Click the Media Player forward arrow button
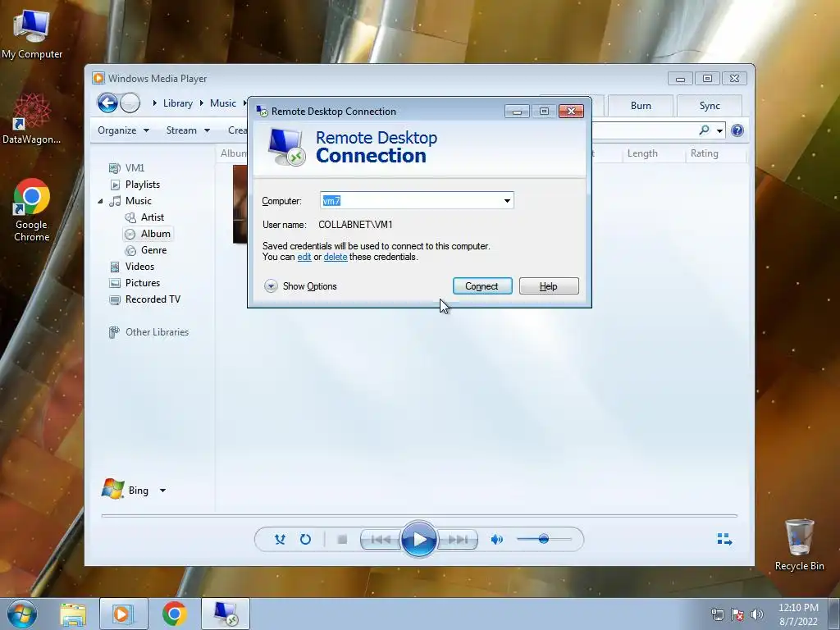The height and width of the screenshot is (630, 840). coord(130,103)
